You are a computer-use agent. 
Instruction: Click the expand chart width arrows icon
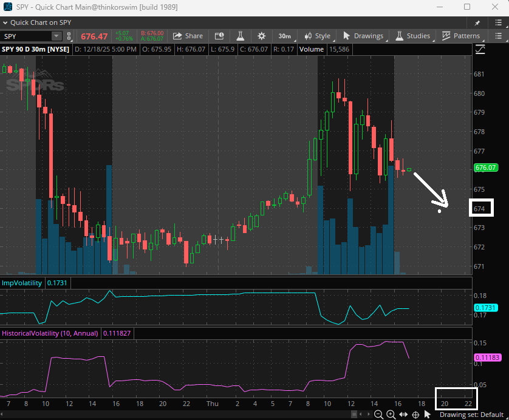pos(403,414)
